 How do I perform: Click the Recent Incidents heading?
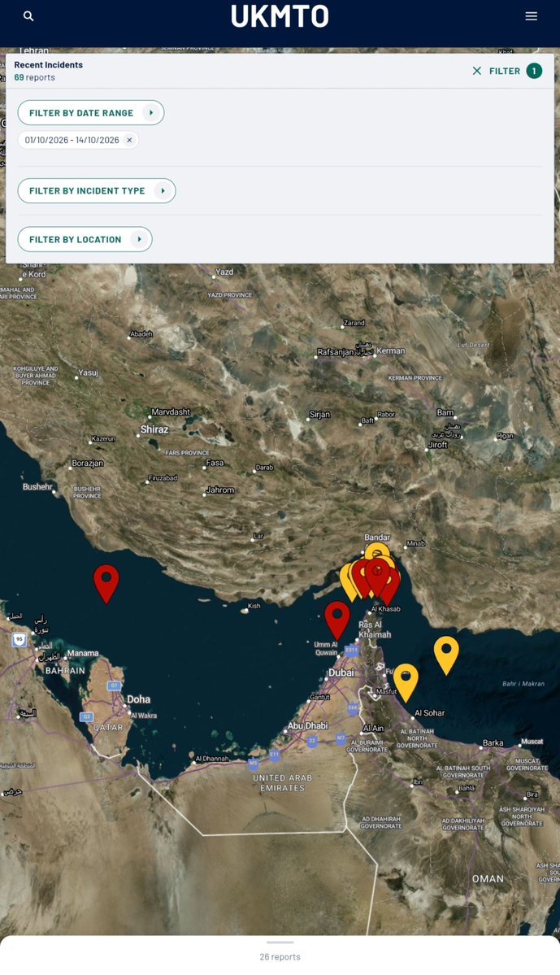[x=49, y=65]
